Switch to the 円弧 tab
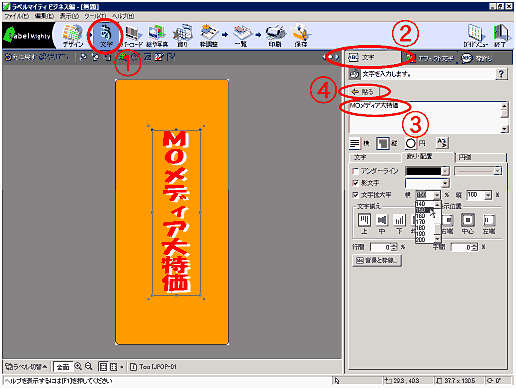Viewport: 516px width, 388px height. 480,157
